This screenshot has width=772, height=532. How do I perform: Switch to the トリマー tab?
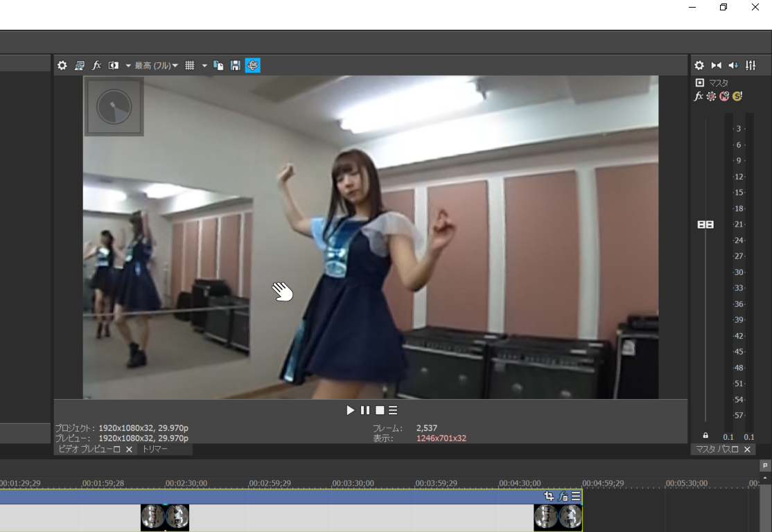pos(155,449)
